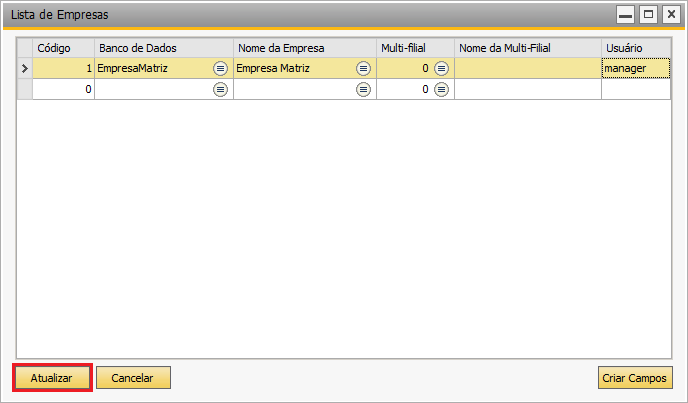The width and height of the screenshot is (688, 403).
Task: Minimize the Lista de Empresas window
Action: coord(625,14)
